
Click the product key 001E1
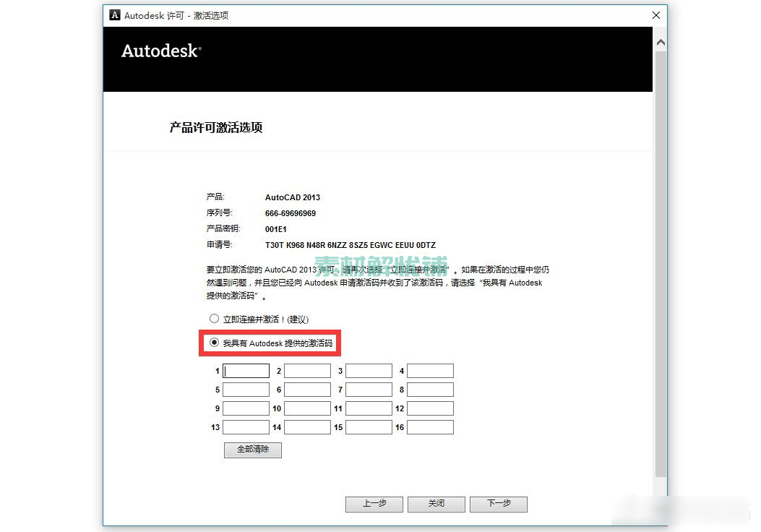coord(275,229)
